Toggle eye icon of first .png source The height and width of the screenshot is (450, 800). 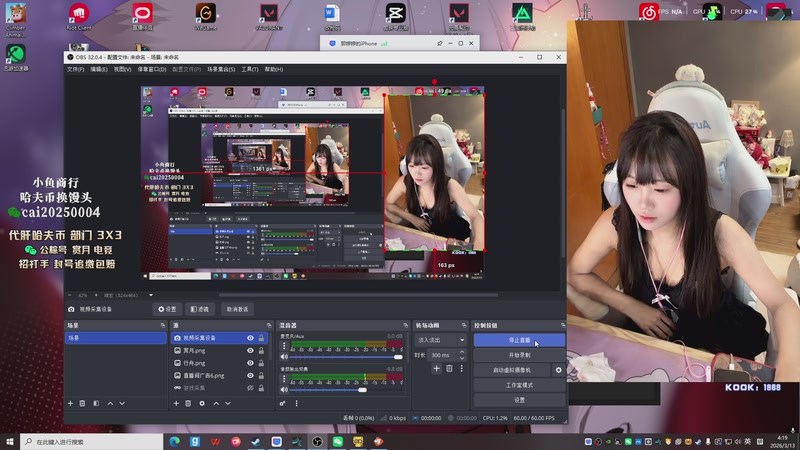[250, 351]
